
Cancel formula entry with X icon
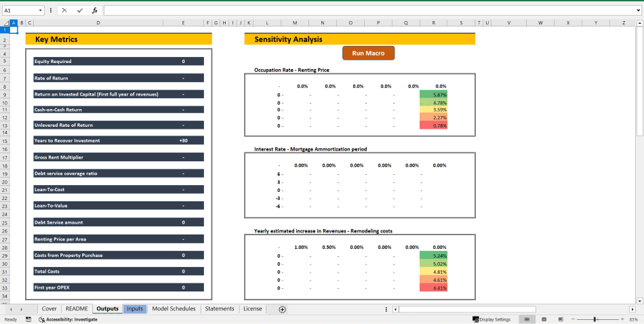tap(64, 10)
